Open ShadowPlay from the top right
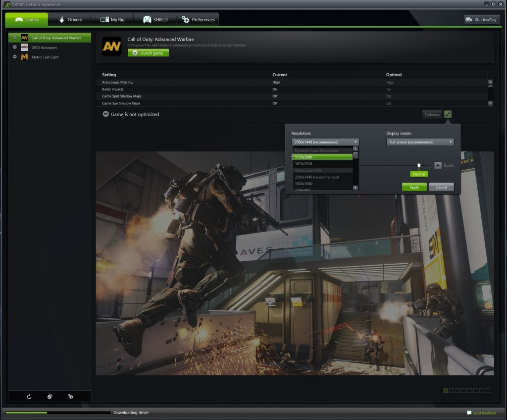507x420 pixels. (x=481, y=20)
